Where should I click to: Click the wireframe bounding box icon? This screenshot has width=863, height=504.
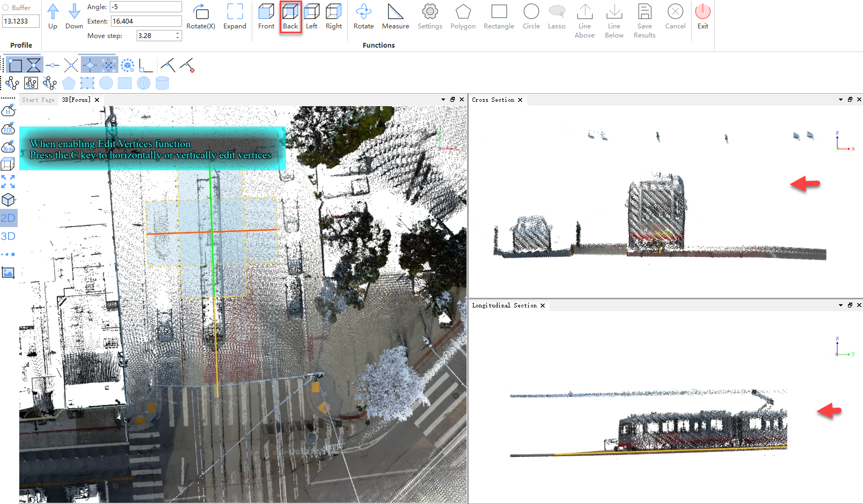(x=8, y=164)
